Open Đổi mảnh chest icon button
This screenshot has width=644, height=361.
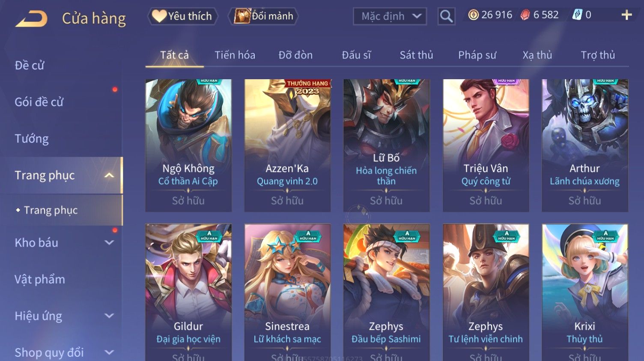pos(264,16)
